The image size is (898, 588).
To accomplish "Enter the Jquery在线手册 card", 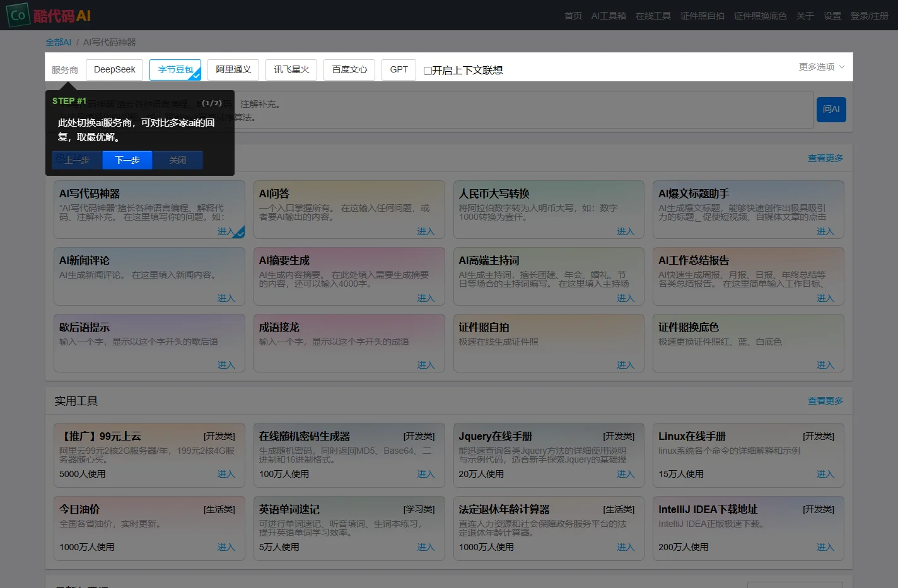I will point(626,474).
